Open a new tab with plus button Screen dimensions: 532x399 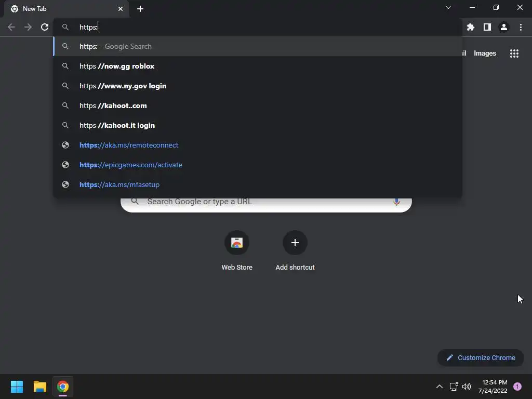click(140, 9)
